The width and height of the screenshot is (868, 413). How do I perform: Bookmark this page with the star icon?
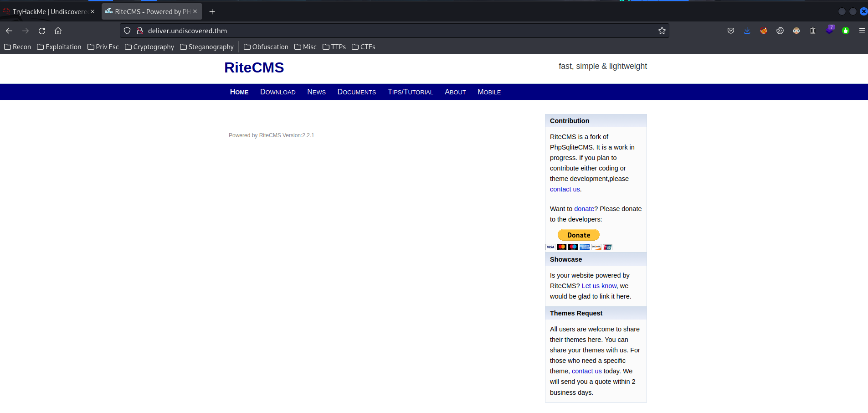[x=662, y=31]
